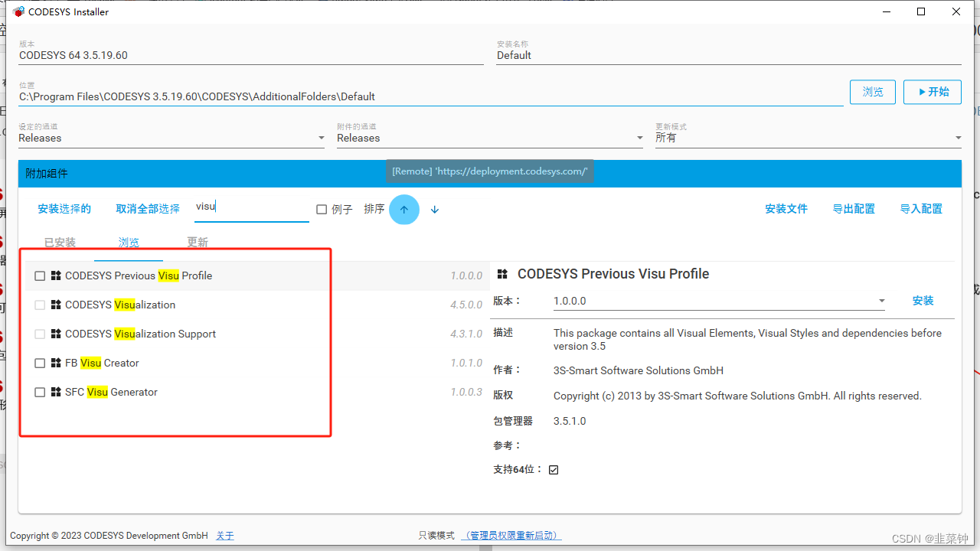This screenshot has width=980, height=551.
Task: Click the 3S-Smart Software Solutions GmbH author text
Action: [639, 370]
